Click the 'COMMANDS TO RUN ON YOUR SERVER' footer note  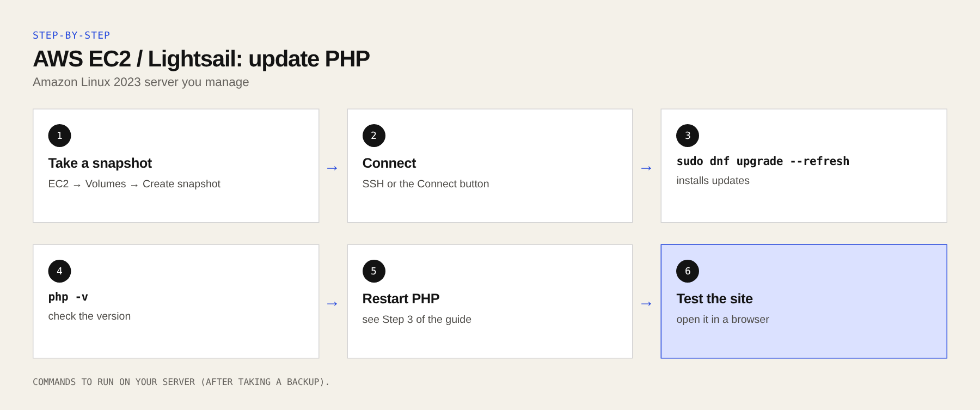pyautogui.click(x=181, y=382)
